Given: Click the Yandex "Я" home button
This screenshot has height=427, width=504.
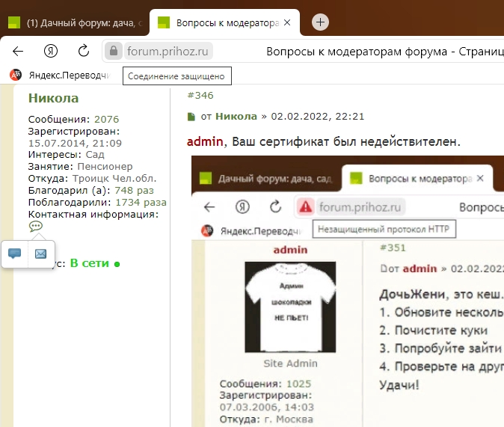Looking at the screenshot, I should coord(51,52).
